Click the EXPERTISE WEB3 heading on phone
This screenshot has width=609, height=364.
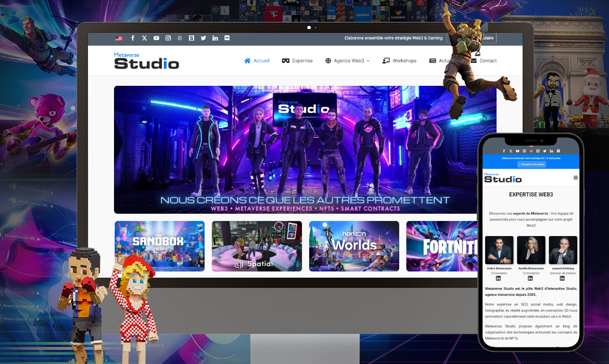pyautogui.click(x=531, y=195)
